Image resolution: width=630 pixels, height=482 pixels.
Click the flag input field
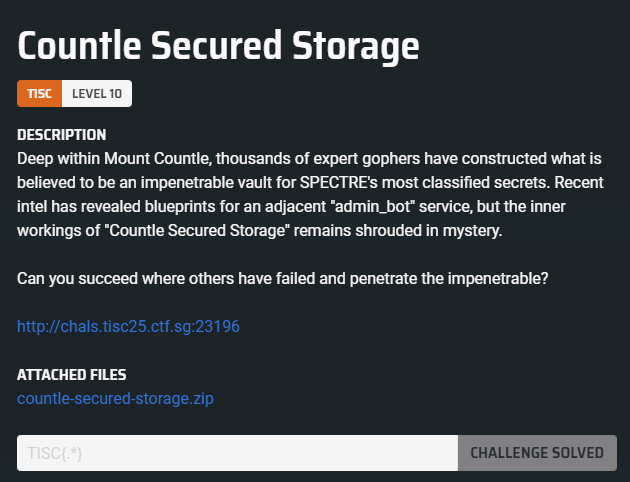(x=237, y=452)
